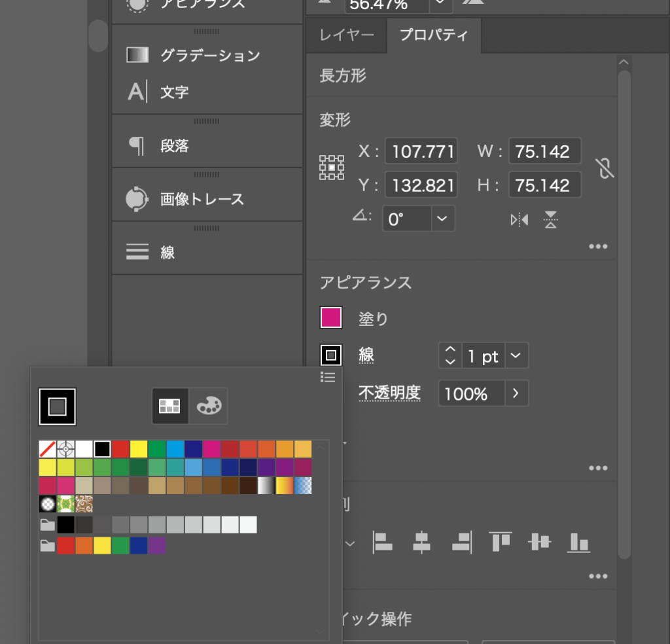Image resolution: width=670 pixels, height=644 pixels.
Task: Open the stroke weight dropdown
Action: point(516,356)
